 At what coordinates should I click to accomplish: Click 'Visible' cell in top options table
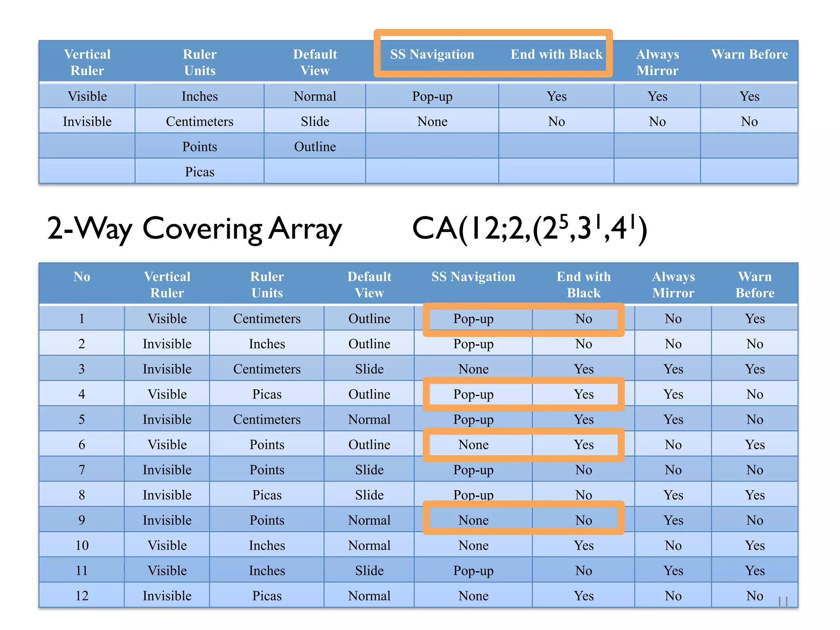87,96
